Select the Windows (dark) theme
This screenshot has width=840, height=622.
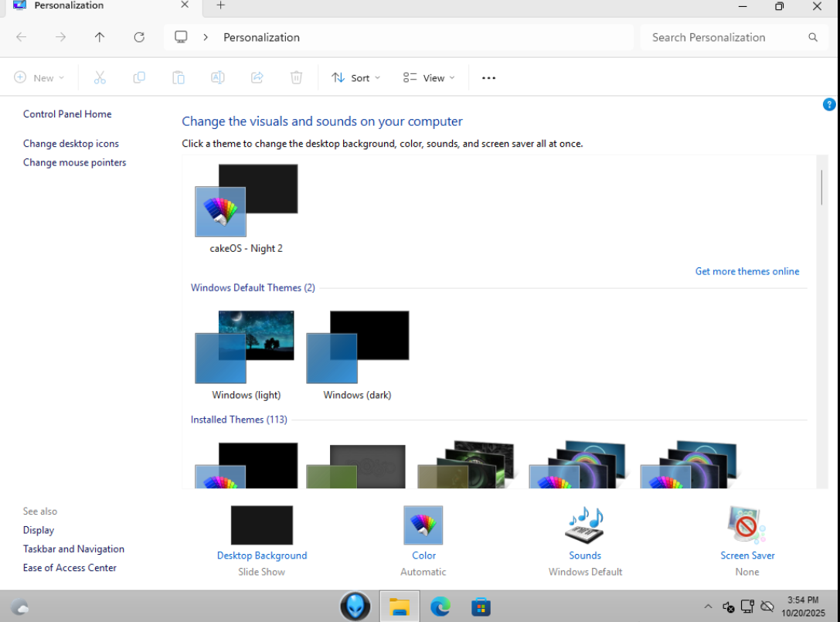click(x=357, y=348)
